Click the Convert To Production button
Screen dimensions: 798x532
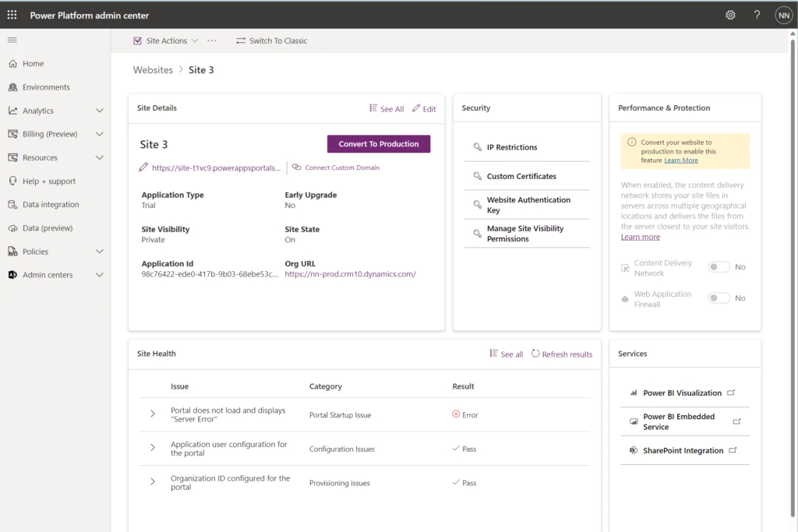(379, 144)
